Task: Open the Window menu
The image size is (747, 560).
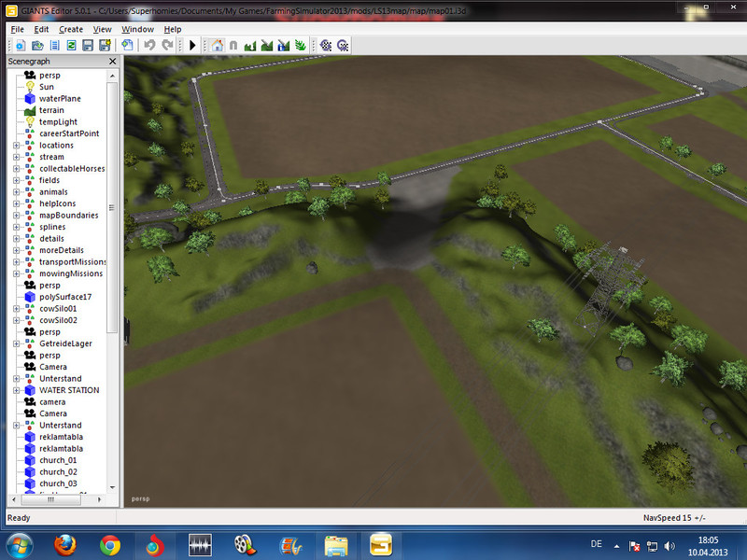Action: click(137, 30)
